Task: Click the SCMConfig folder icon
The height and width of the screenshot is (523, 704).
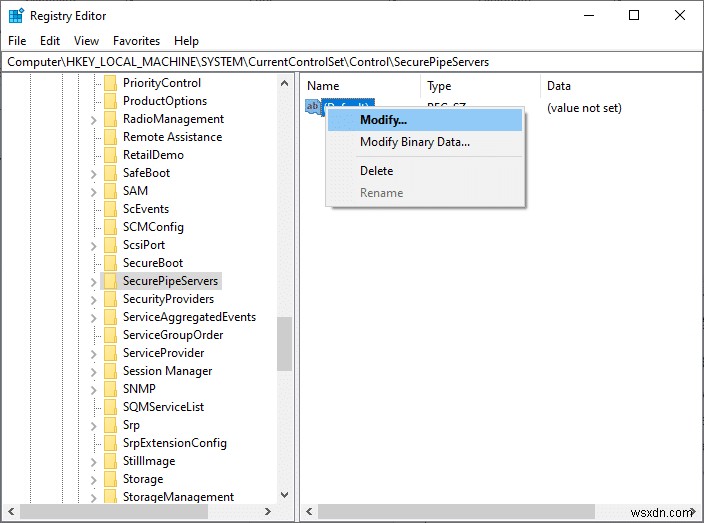Action: (110, 227)
